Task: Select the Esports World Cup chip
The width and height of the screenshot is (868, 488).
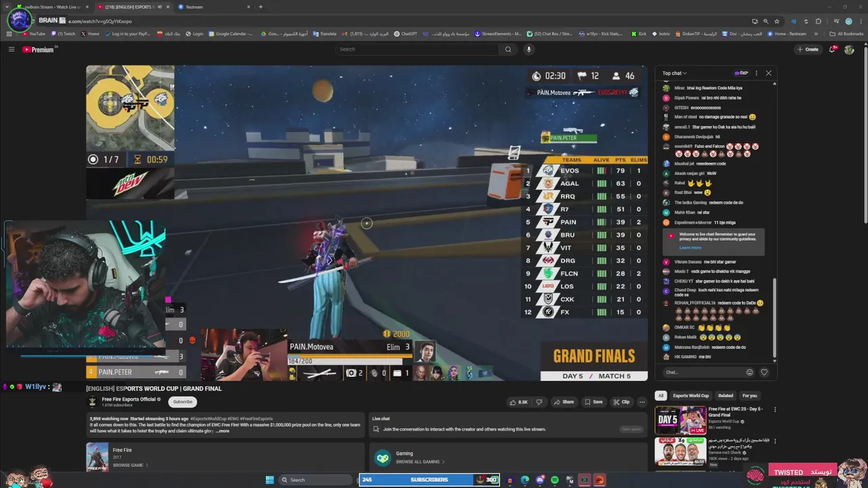Action: pyautogui.click(x=691, y=396)
